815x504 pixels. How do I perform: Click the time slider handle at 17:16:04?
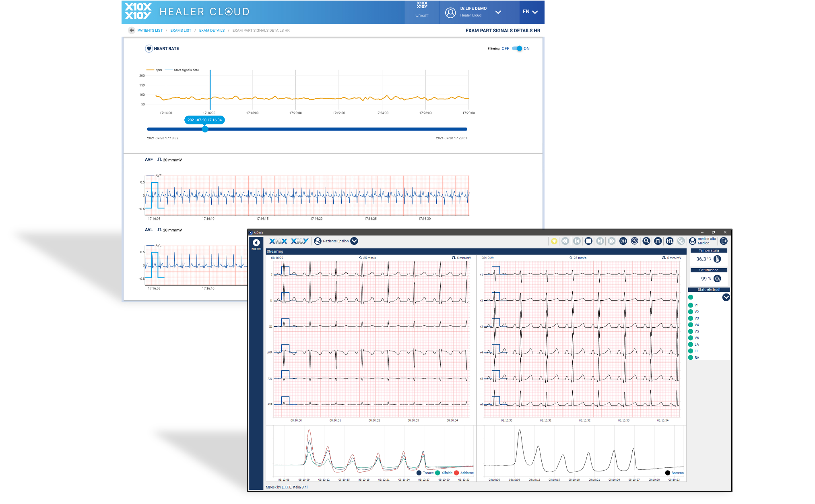click(x=205, y=129)
